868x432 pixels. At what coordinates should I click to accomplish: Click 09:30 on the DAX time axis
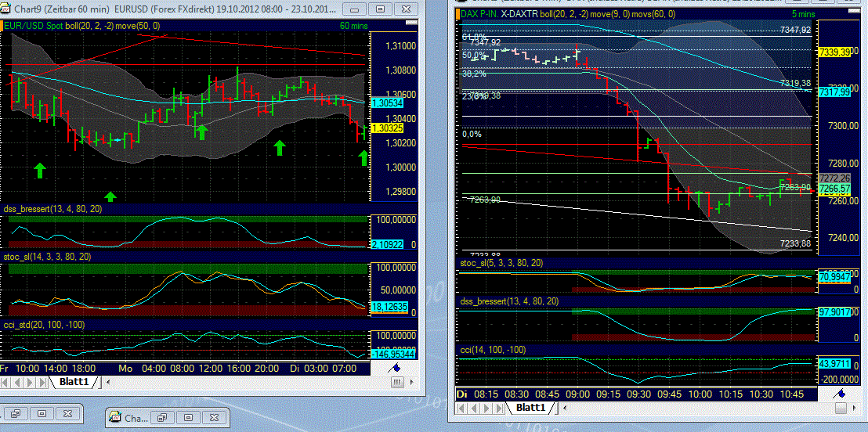pos(638,394)
